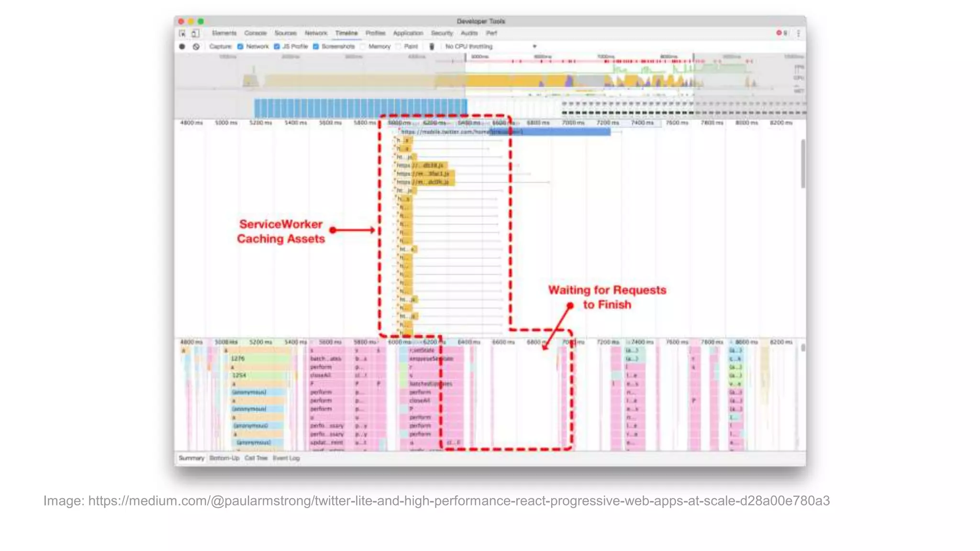The width and height of the screenshot is (980, 551).
Task: Open the DevTools three-dot menu
Action: 798,33
